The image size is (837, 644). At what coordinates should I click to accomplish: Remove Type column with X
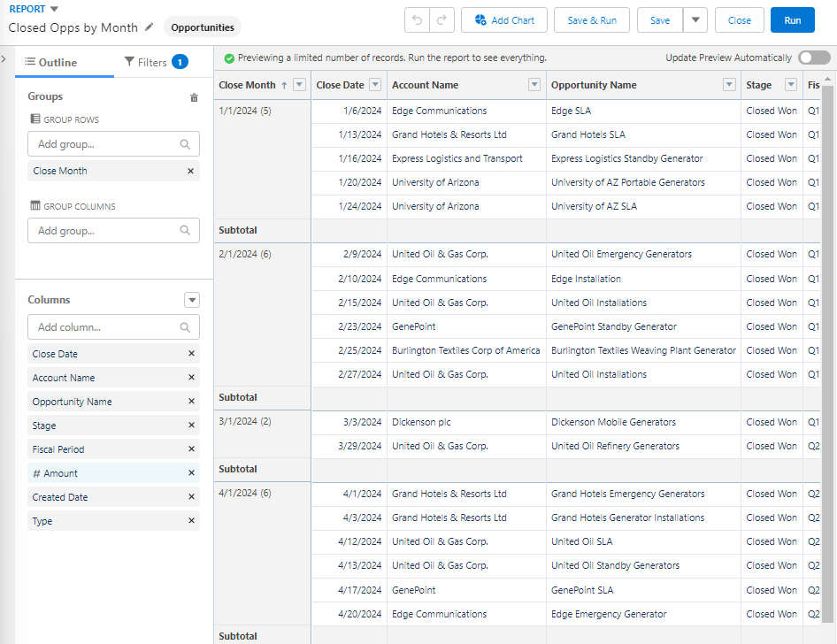[x=191, y=521]
